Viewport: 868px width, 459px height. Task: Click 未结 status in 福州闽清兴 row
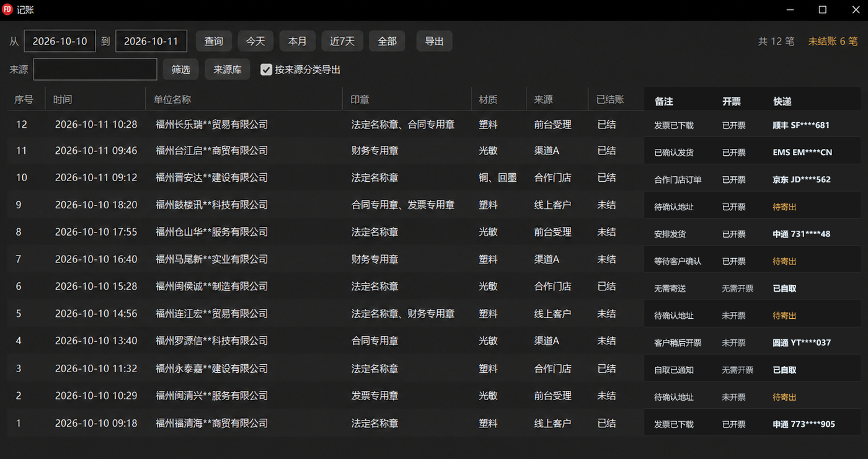click(x=606, y=396)
